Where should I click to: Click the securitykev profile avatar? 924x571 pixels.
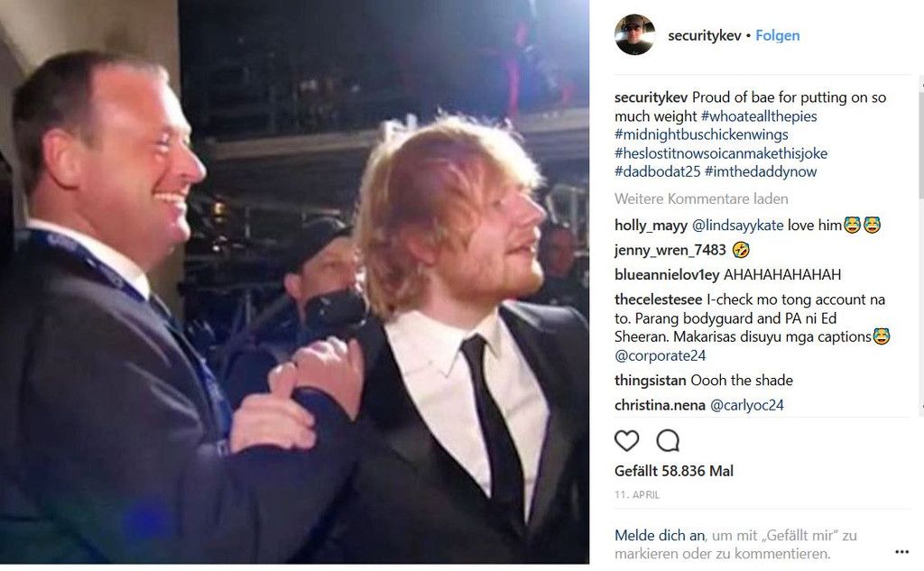point(634,35)
